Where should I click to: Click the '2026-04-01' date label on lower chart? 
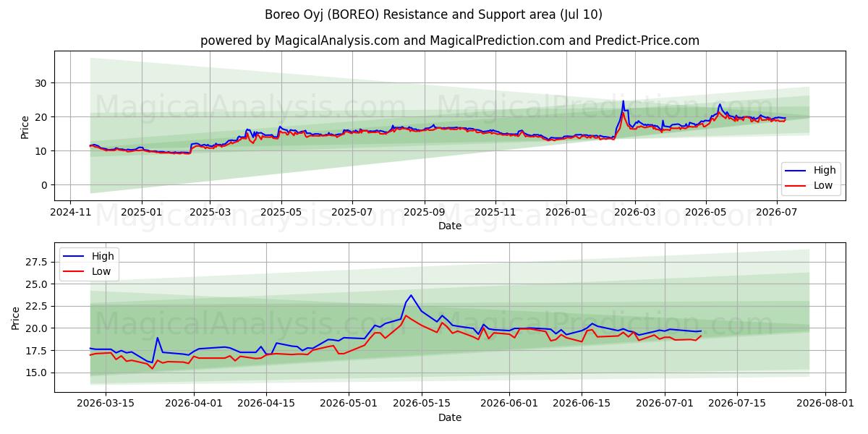[194, 404]
